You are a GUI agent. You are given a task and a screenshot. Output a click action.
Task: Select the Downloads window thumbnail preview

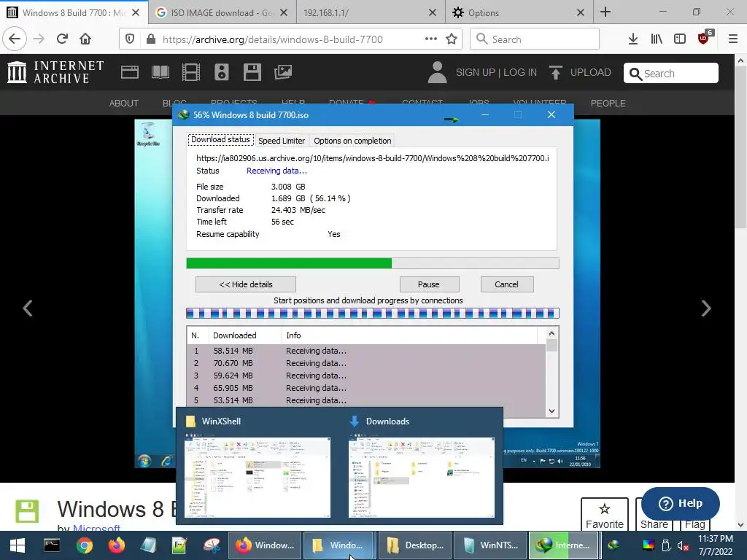422,477
